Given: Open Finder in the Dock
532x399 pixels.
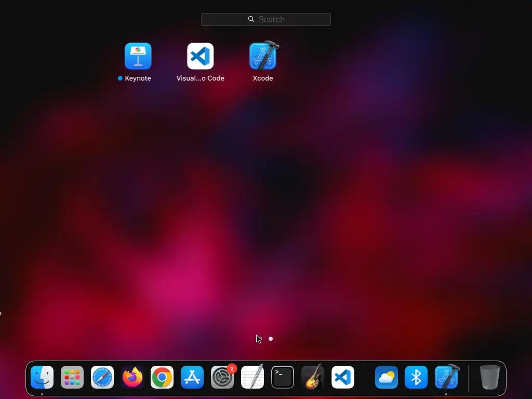Looking at the screenshot, I should [x=42, y=377].
